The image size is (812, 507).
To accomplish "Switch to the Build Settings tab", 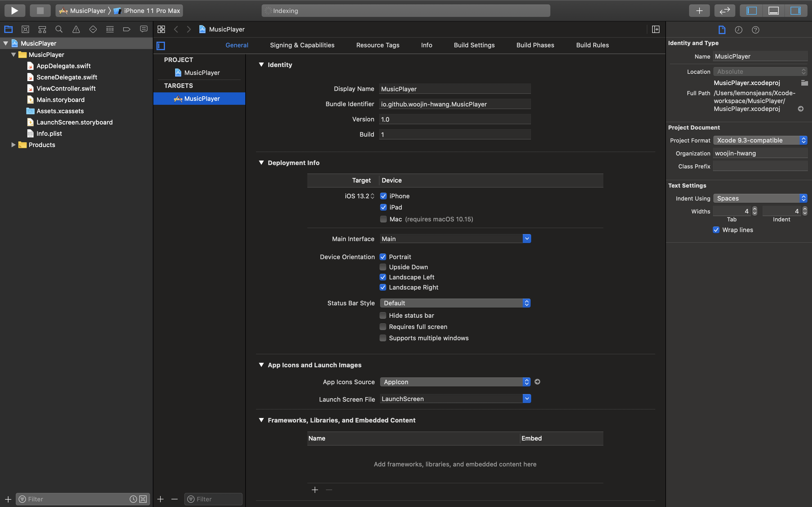I will [x=474, y=45].
